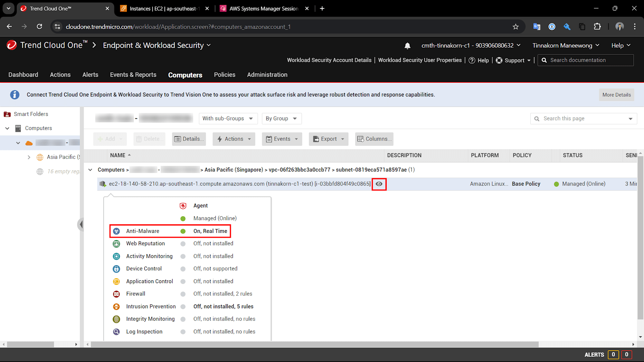Click the Application Control feature icon
This screenshot has height=362, width=644.
[x=116, y=281]
